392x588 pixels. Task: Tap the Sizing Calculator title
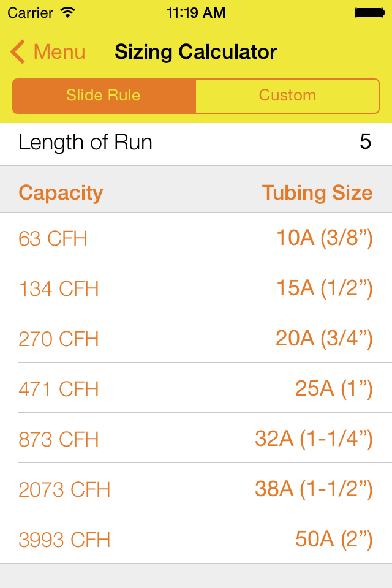tap(196, 51)
